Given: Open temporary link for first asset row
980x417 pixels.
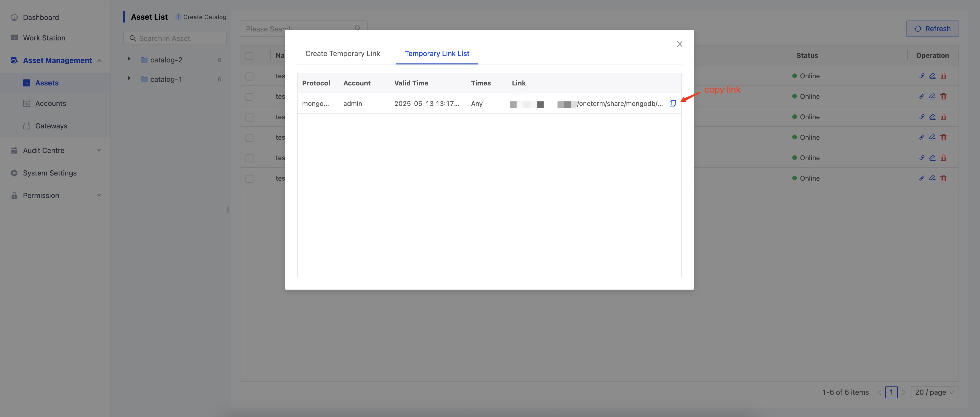Looking at the screenshot, I should 922,76.
